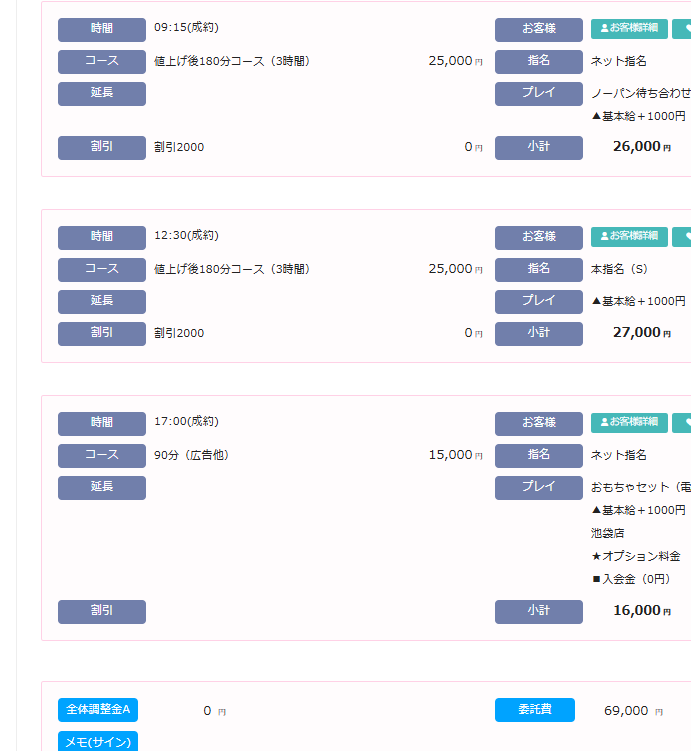Click the 委託費 button
This screenshot has height=751, width=691.
point(534,710)
